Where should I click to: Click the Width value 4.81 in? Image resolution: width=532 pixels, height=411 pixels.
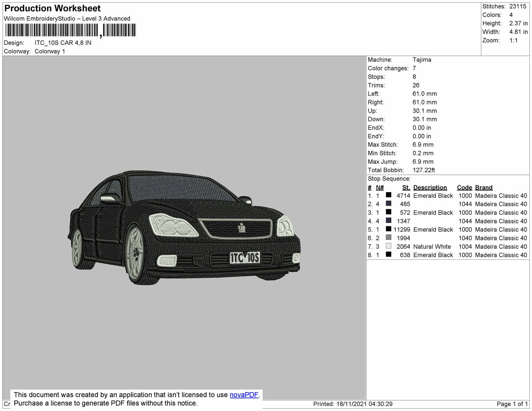click(x=518, y=32)
